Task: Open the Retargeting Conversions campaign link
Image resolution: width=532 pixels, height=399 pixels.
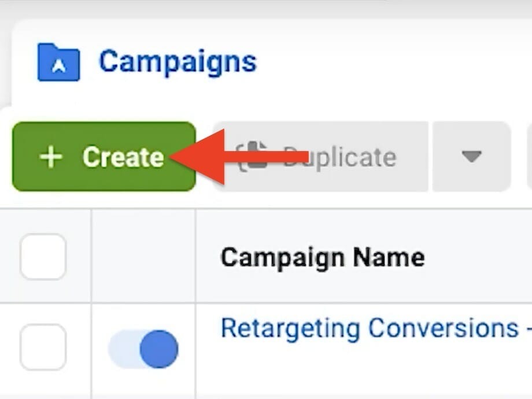Action: (x=370, y=328)
